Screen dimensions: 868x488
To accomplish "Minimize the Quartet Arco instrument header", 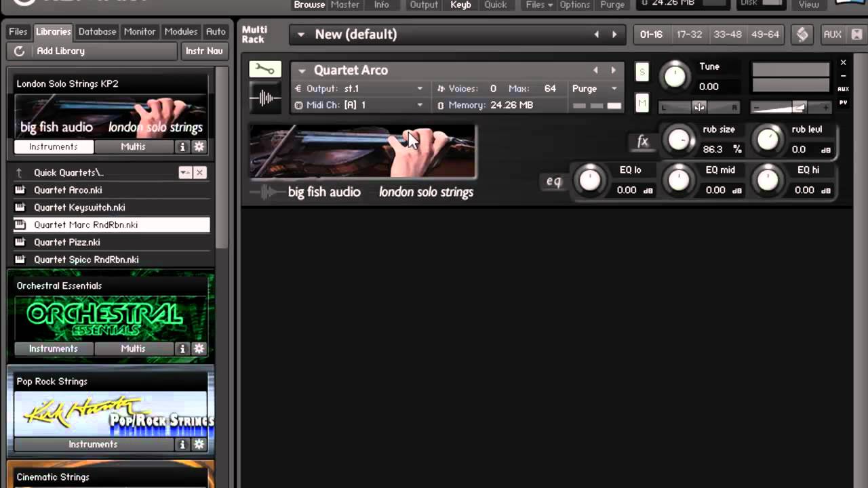I will click(x=843, y=76).
